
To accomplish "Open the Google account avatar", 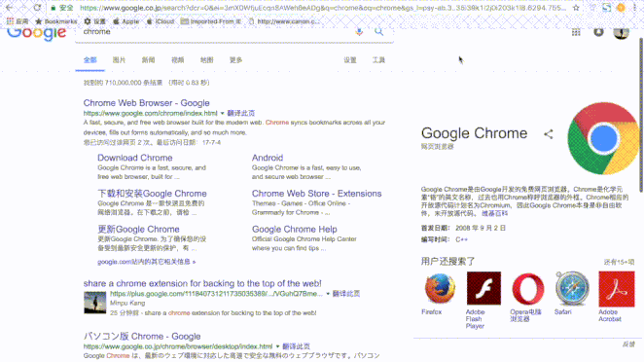I will click(621, 32).
